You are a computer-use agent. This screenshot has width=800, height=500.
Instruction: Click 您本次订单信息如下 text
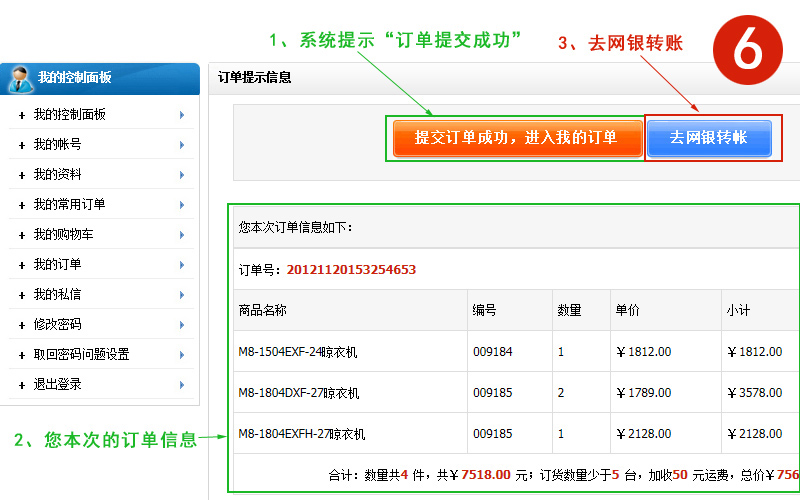pyautogui.click(x=295, y=227)
